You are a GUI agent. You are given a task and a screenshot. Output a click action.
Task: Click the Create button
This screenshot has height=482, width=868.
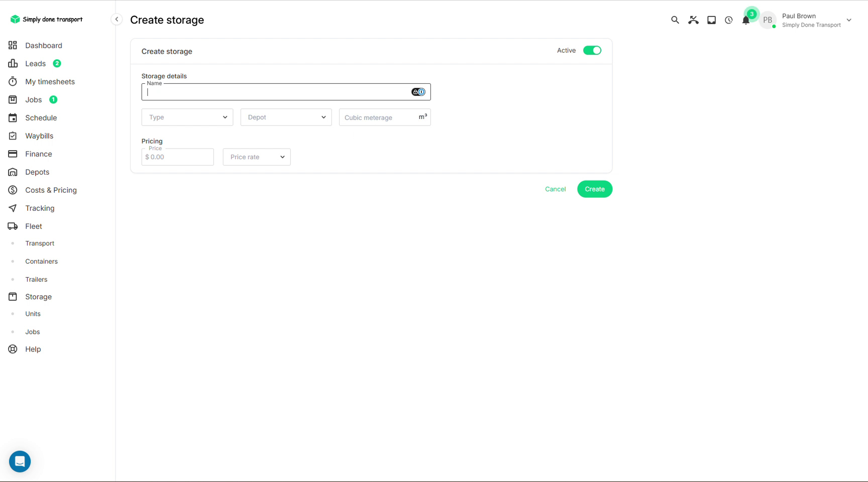(595, 189)
